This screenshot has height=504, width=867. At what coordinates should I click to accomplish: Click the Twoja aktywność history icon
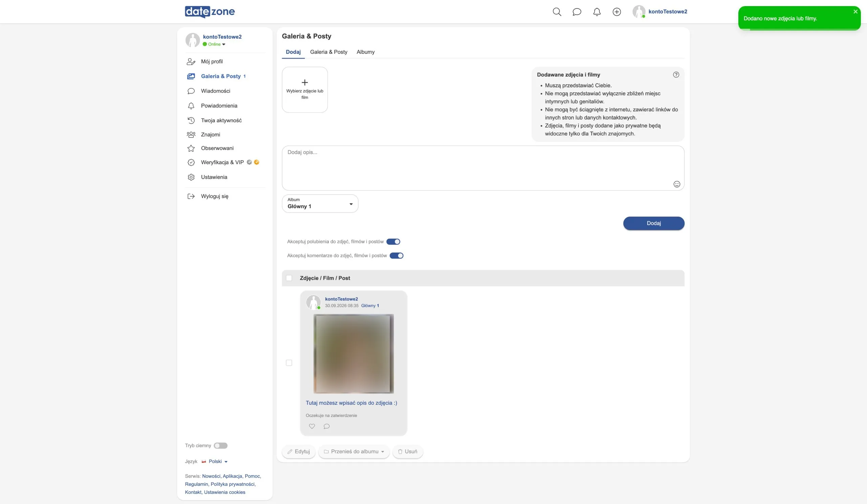191,120
